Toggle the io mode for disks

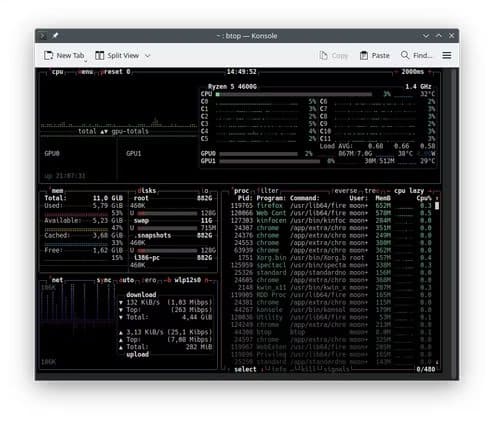[x=205, y=191]
